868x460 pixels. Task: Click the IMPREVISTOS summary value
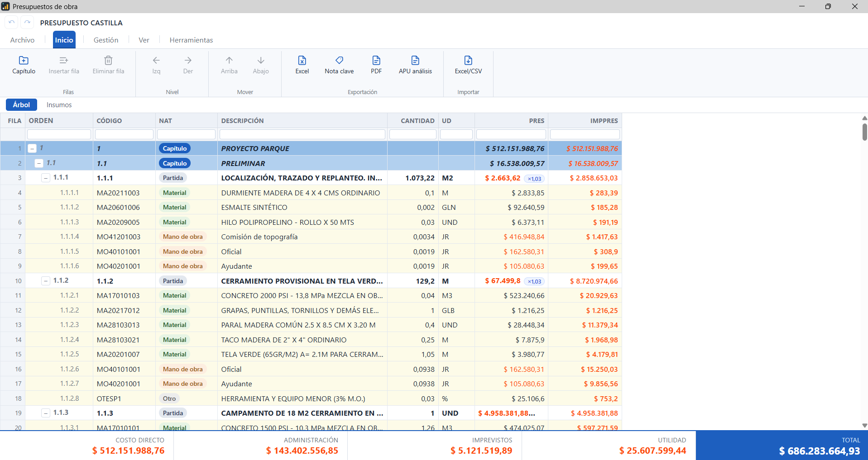481,451
